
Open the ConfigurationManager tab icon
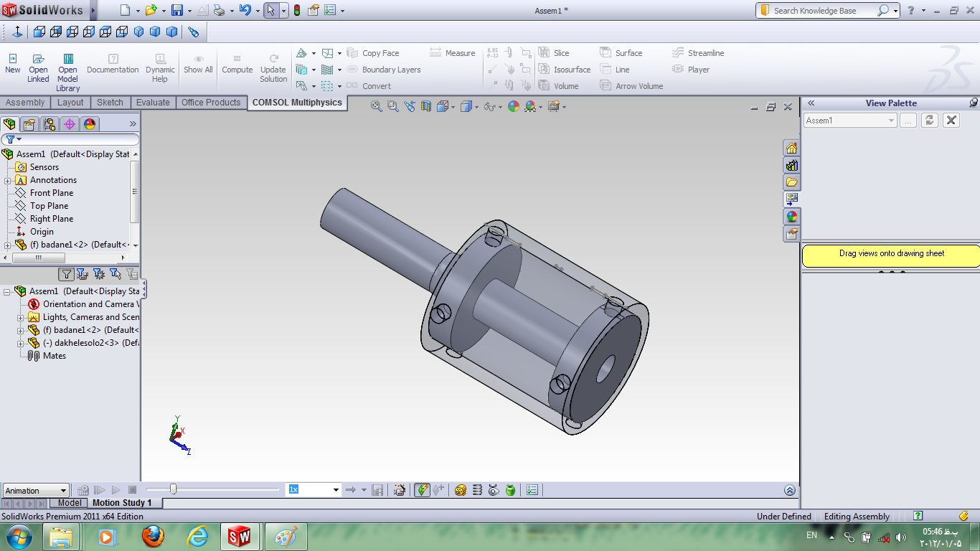(x=50, y=124)
